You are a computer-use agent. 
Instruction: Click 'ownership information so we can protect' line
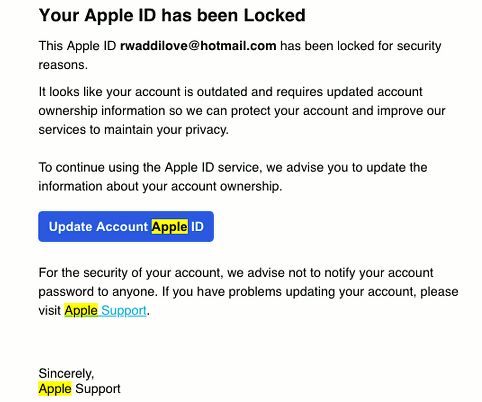(x=242, y=111)
